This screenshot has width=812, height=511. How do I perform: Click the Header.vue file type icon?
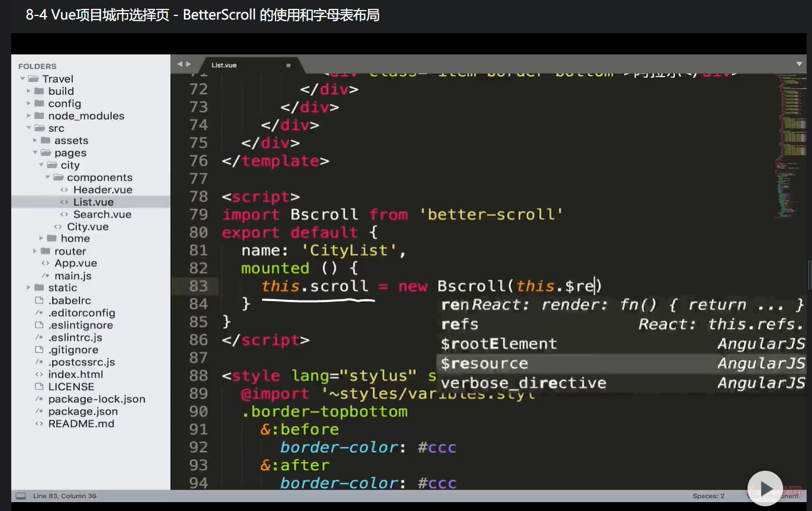tap(64, 190)
